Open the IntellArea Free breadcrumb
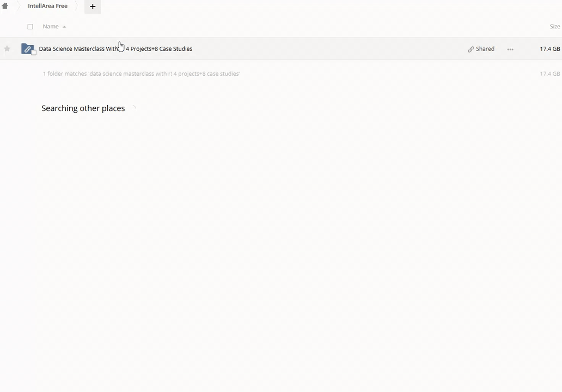Image resolution: width=562 pixels, height=392 pixels. pos(48,6)
